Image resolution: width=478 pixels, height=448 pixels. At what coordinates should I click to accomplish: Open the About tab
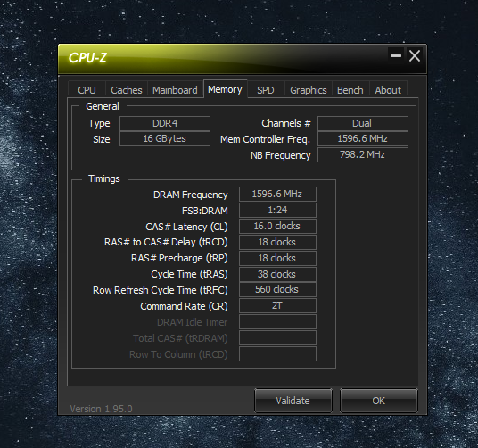tap(388, 90)
